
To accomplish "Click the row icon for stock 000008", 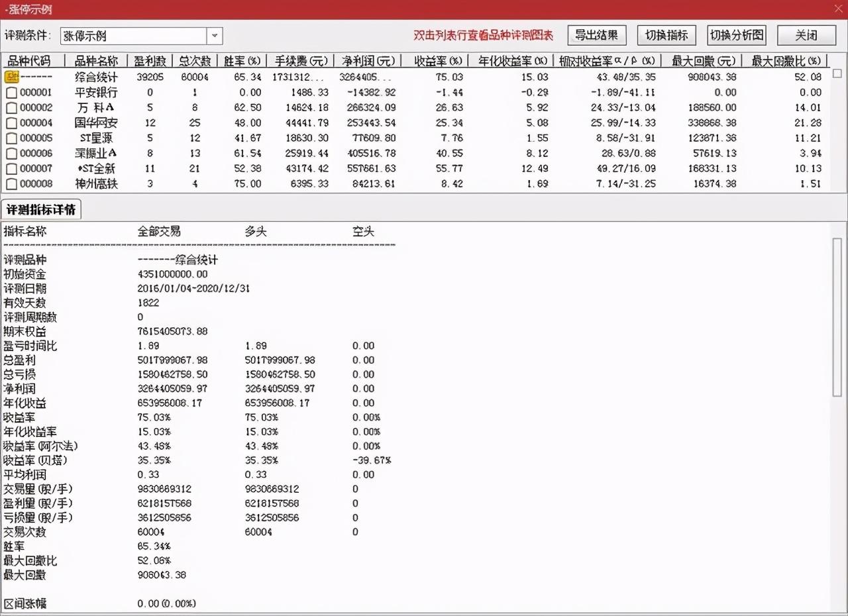I will tap(11, 183).
